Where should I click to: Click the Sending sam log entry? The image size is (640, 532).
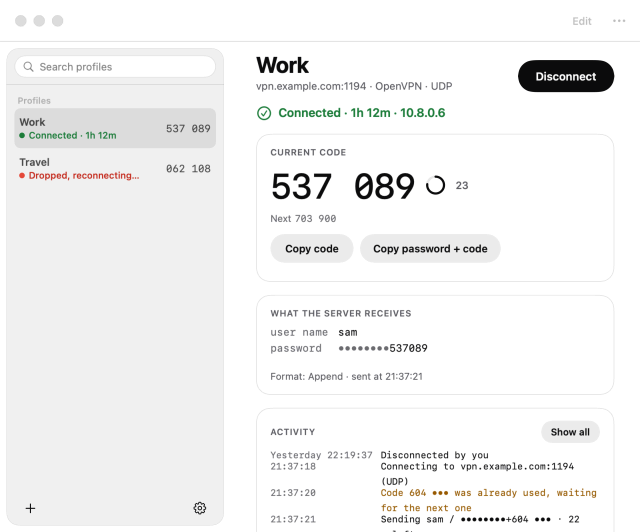point(480,519)
